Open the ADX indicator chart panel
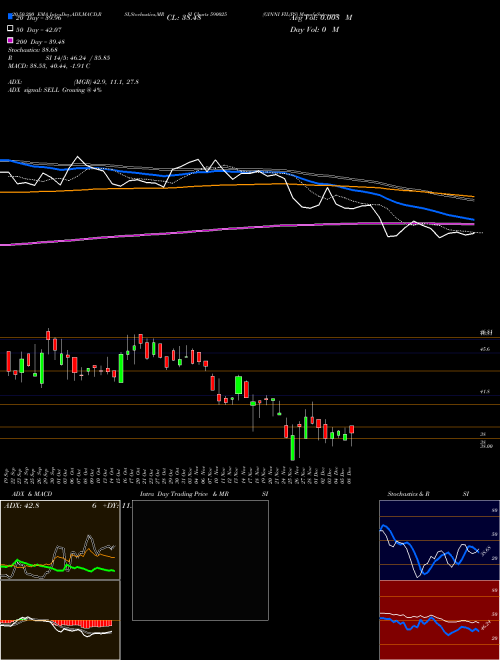 coord(60,540)
